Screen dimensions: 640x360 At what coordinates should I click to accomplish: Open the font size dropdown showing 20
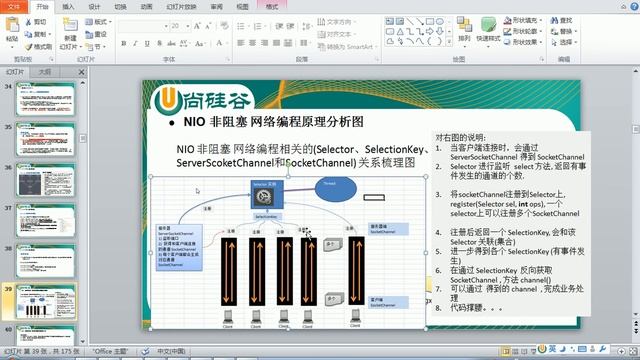tap(188, 26)
